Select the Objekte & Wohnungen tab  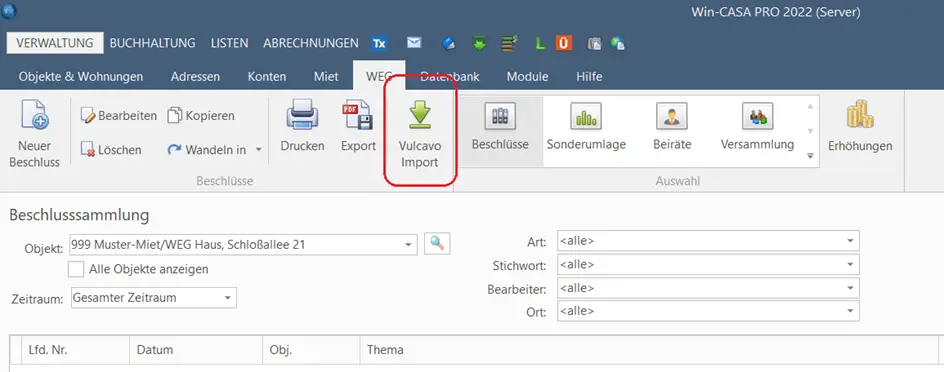coord(81,76)
